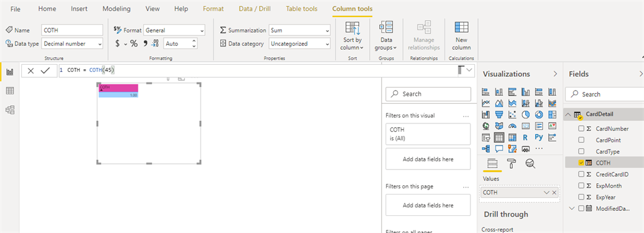644x233 pixels.
Task: Apply thousands separator comma format
Action: (x=145, y=43)
